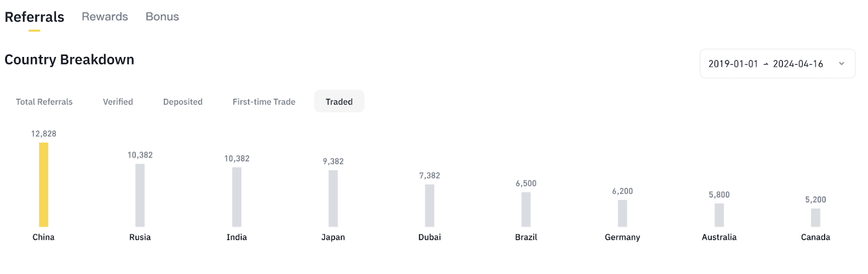Click the Brazil bar in chart
The height and width of the screenshot is (274, 868).
click(x=526, y=209)
